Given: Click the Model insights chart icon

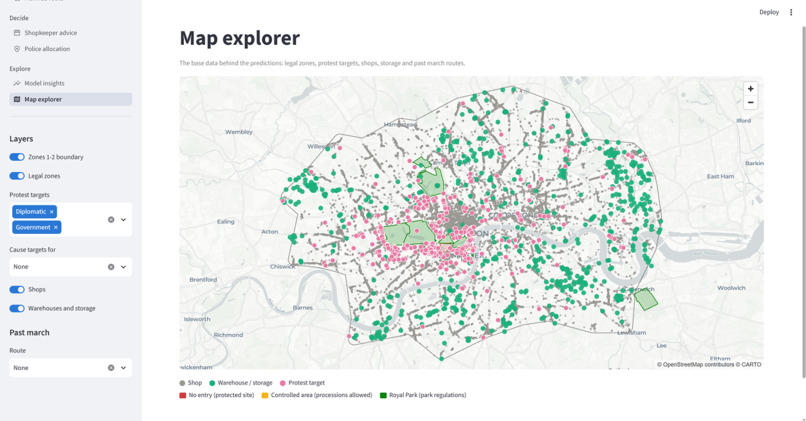Looking at the screenshot, I should pyautogui.click(x=17, y=83).
